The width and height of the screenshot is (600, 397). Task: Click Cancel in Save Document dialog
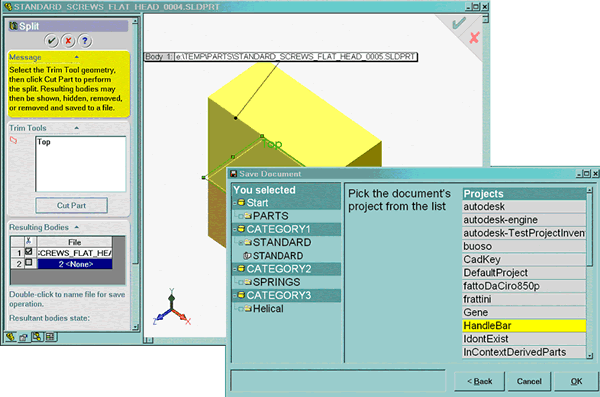pyautogui.click(x=529, y=381)
